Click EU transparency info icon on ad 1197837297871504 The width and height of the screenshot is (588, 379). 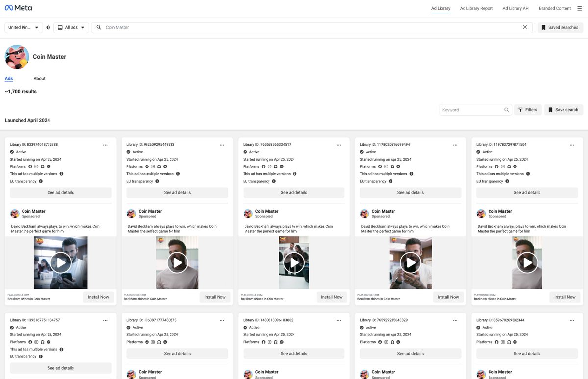(x=507, y=181)
